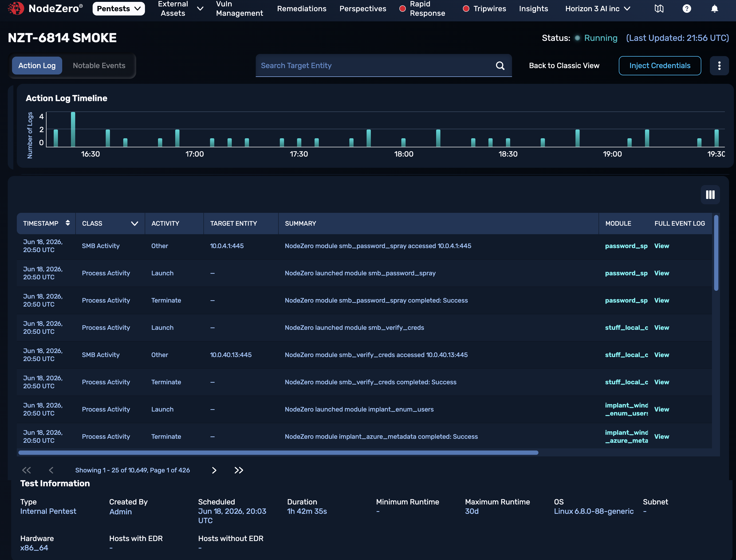Open the help question mark icon
This screenshot has width=736, height=560.
tap(687, 9)
